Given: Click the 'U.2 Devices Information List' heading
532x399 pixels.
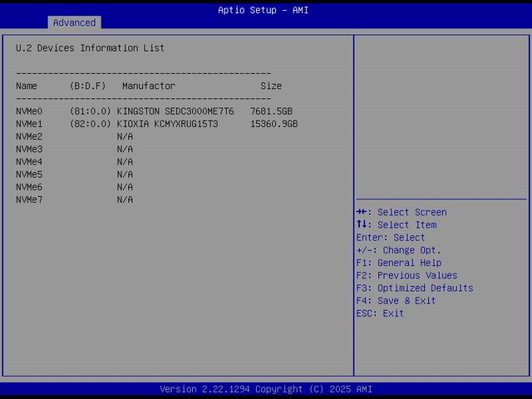Looking at the screenshot, I should (x=90, y=48).
